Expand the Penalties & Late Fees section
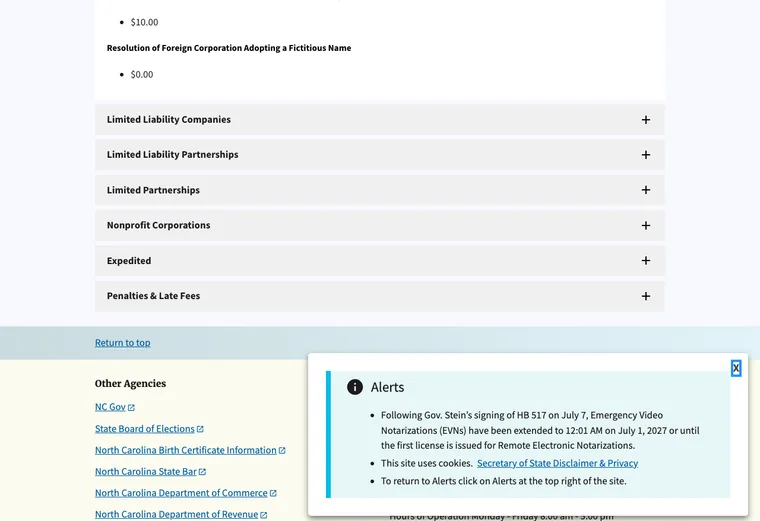760x521 pixels. click(380, 296)
